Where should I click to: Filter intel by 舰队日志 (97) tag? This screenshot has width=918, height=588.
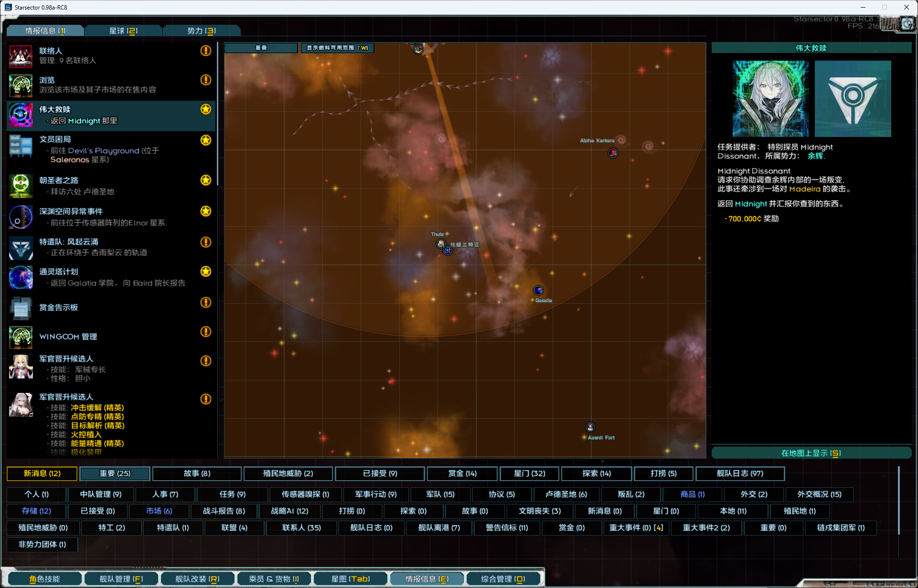pos(740,473)
